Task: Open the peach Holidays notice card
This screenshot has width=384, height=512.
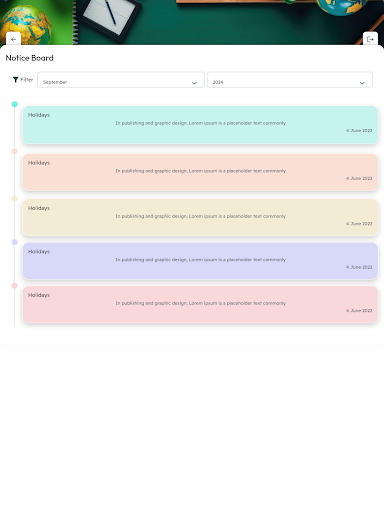Action: (200, 172)
